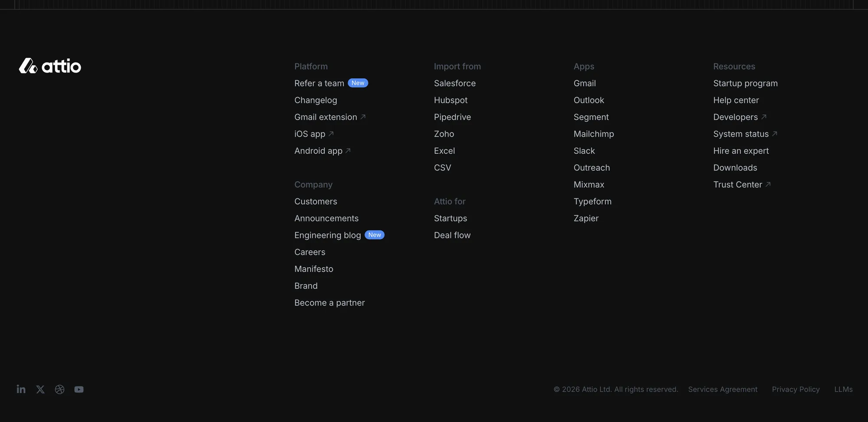Visit the Customers page
The image size is (868, 422).
pos(316,201)
